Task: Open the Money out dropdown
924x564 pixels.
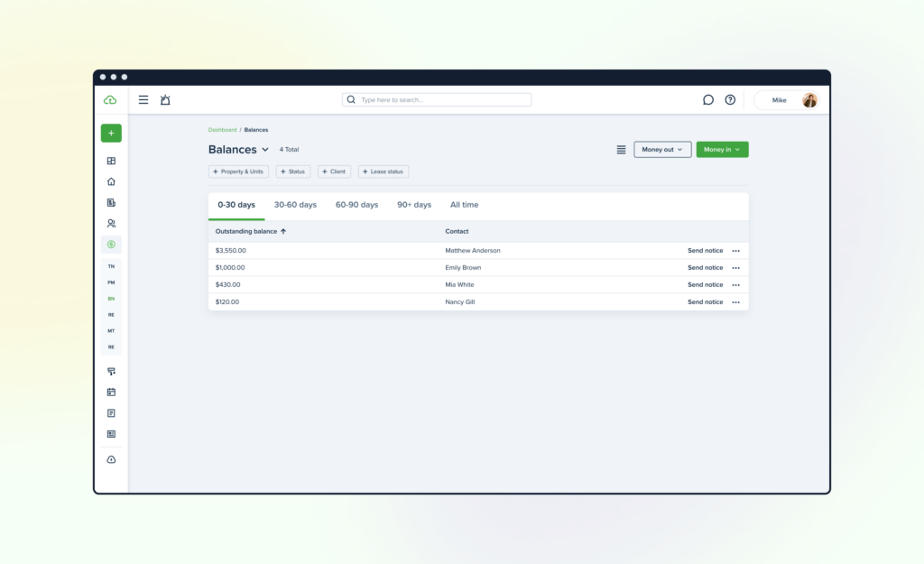Action: [x=662, y=150]
